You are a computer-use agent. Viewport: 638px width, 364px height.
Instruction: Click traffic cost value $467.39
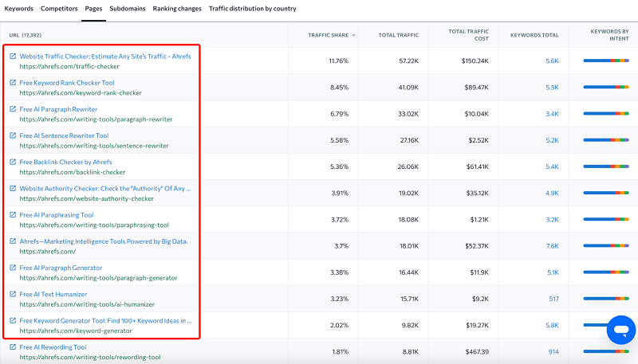tap(477, 352)
